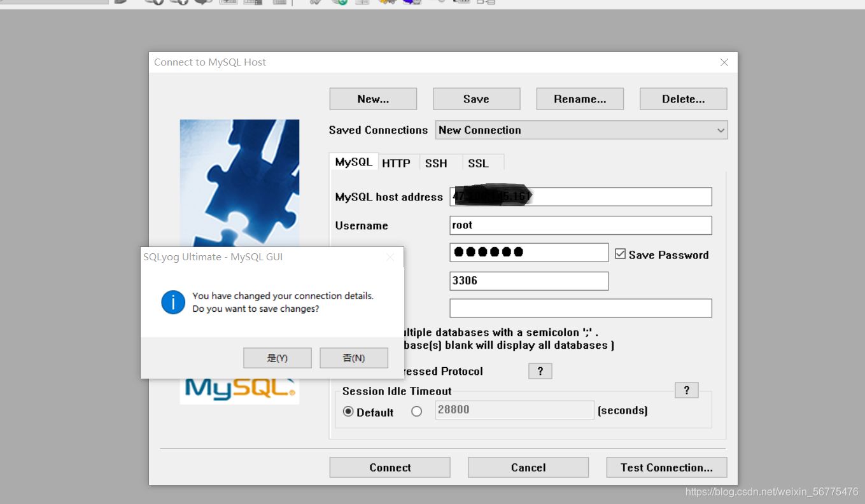
Task: Click the 'Username' label
Action: [362, 226]
